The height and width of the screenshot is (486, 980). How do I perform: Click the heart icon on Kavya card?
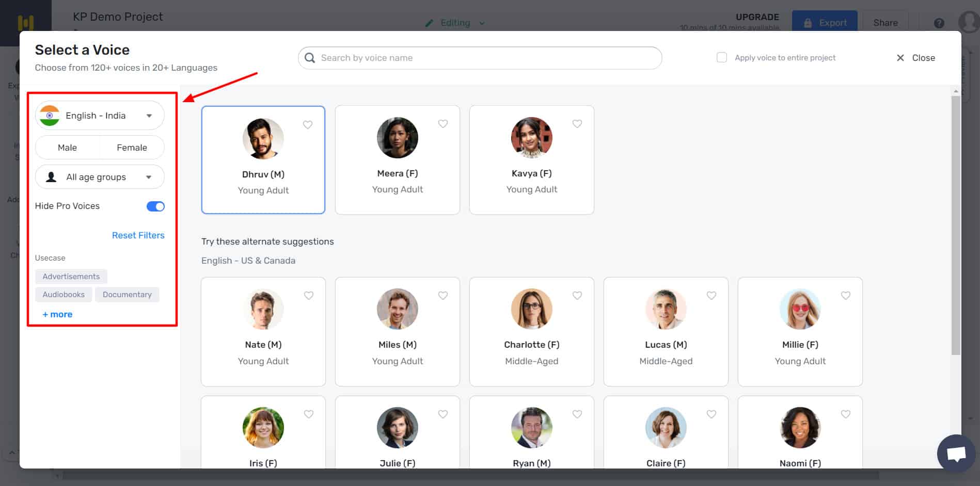coord(577,124)
